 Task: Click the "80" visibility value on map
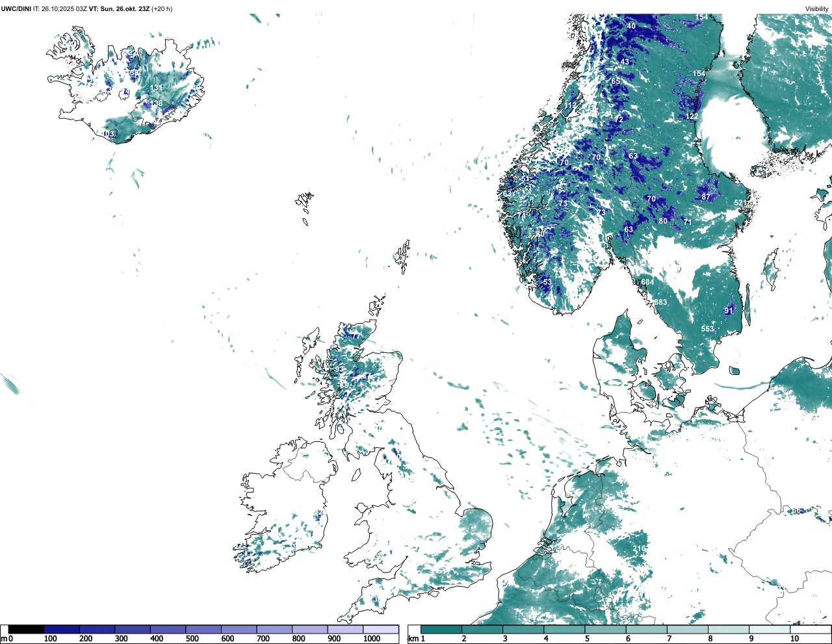click(663, 221)
